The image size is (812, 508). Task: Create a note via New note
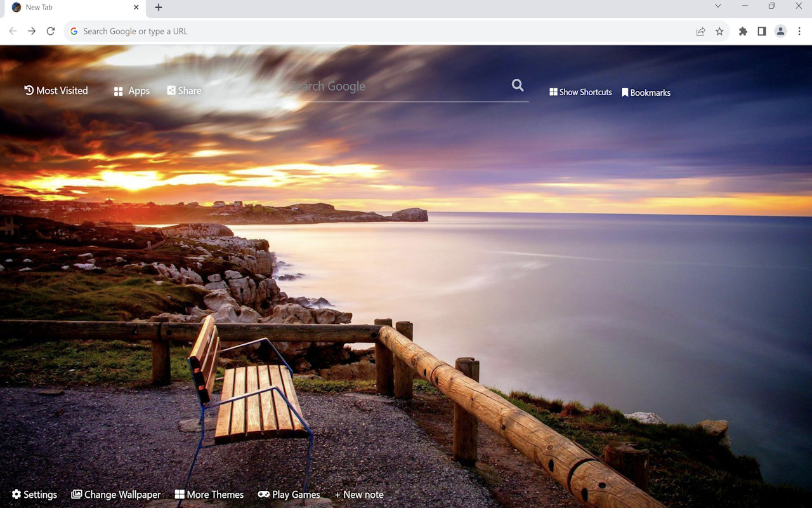(359, 493)
